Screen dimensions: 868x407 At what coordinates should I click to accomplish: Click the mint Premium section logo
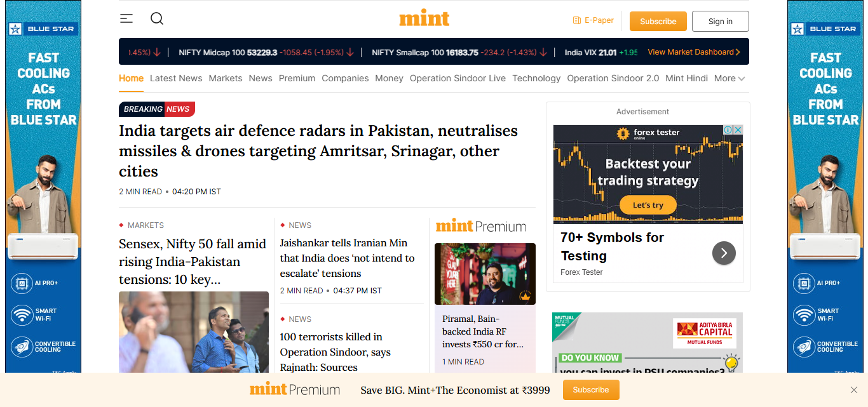[x=481, y=225]
